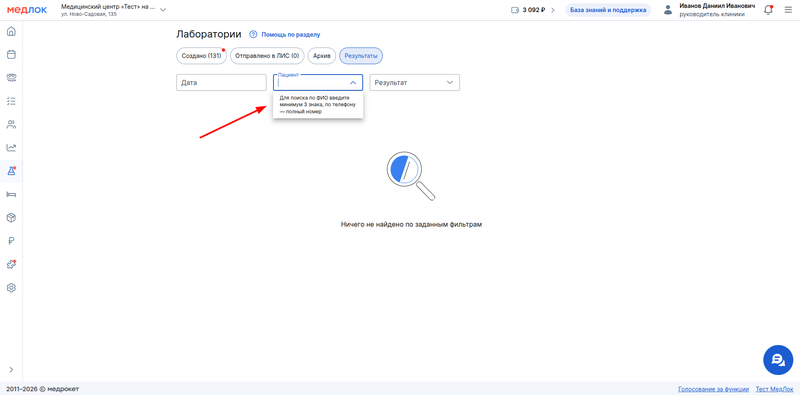Open the Laboratories flask icon in sidebar
This screenshot has height=395, width=800.
11,171
